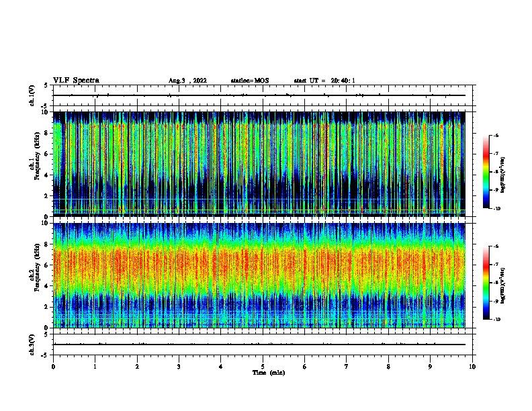This screenshot has width=532, height=411.
Task: Click the ch.1 spectrogram color bar
Action: coord(486,172)
